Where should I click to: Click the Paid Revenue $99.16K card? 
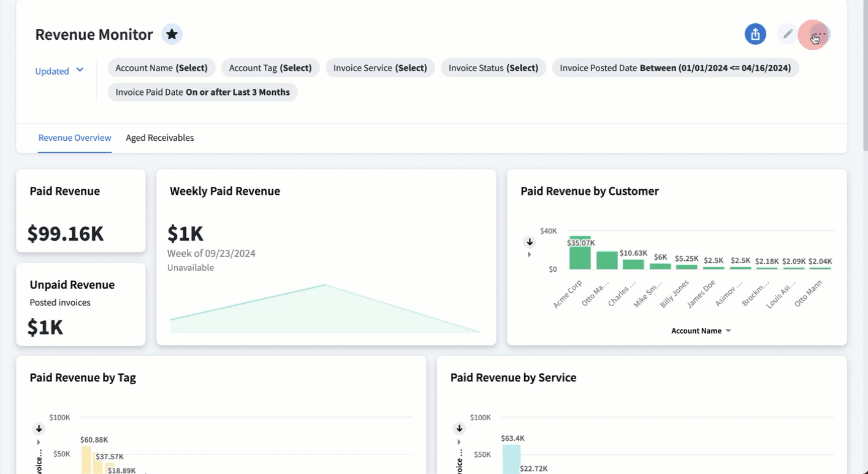point(81,211)
